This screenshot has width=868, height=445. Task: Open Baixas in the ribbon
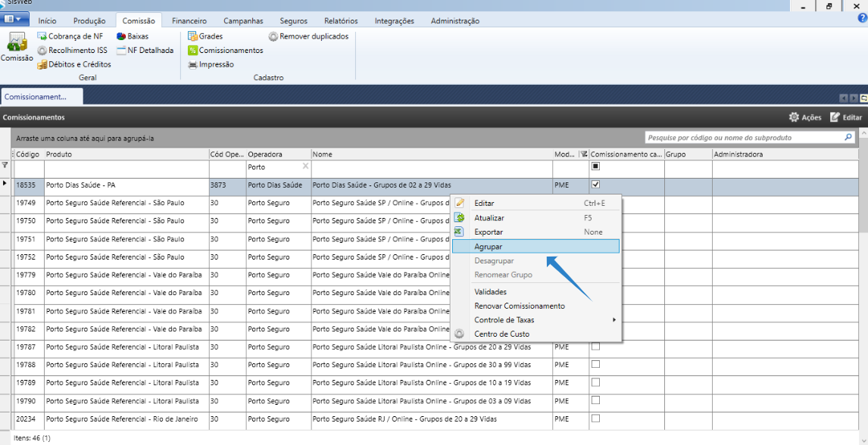(133, 36)
